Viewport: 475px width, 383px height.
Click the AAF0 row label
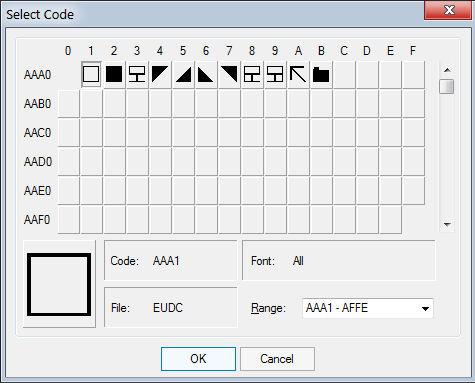pos(37,220)
